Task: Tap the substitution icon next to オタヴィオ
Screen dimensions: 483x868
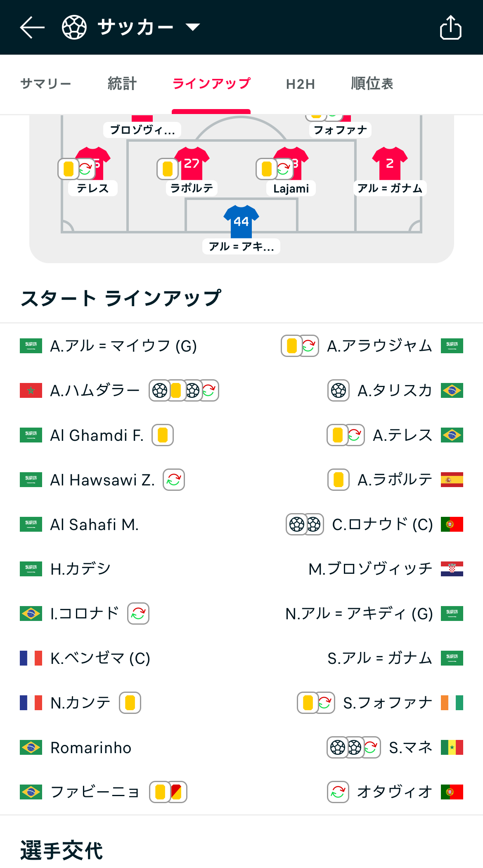Action: click(x=338, y=792)
